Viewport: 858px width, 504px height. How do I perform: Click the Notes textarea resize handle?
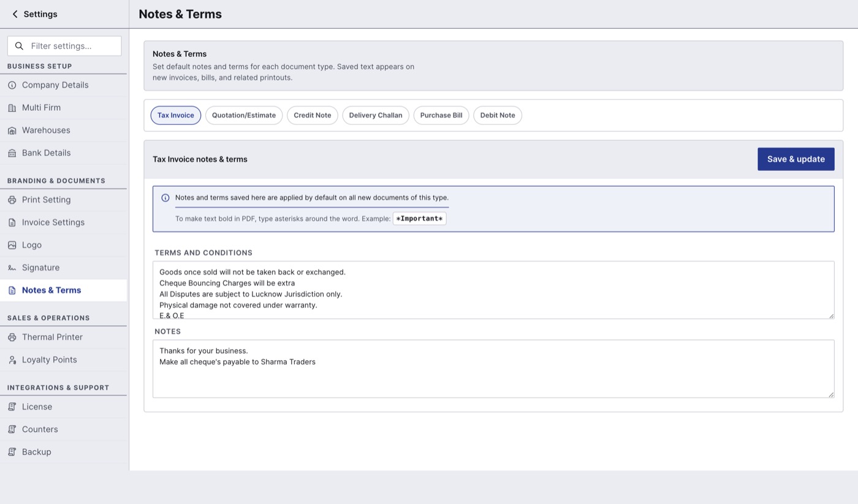click(831, 394)
